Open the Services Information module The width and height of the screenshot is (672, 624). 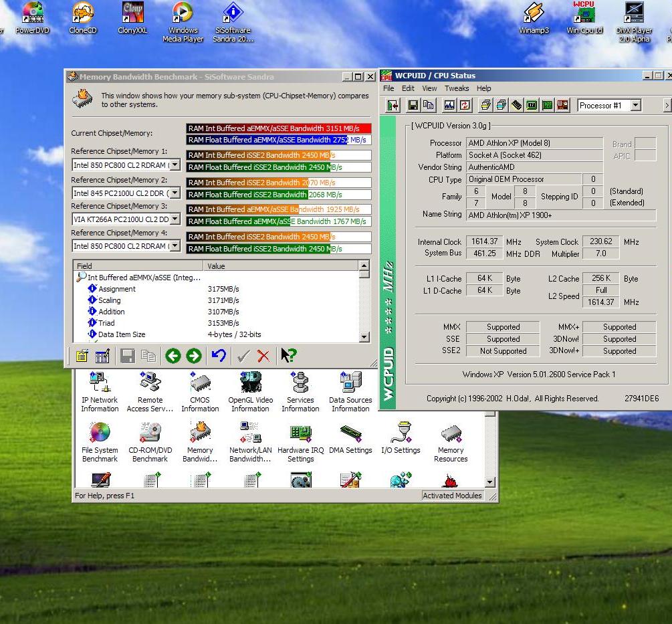click(300, 392)
